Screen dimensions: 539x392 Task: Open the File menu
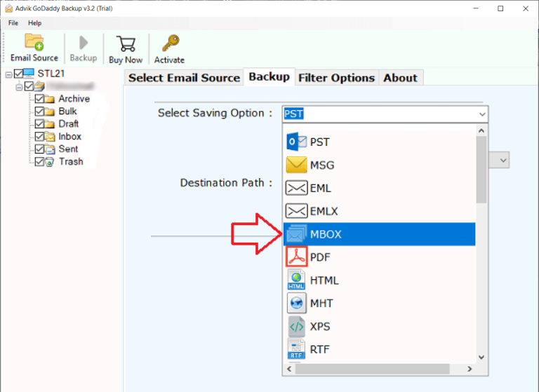pos(13,23)
